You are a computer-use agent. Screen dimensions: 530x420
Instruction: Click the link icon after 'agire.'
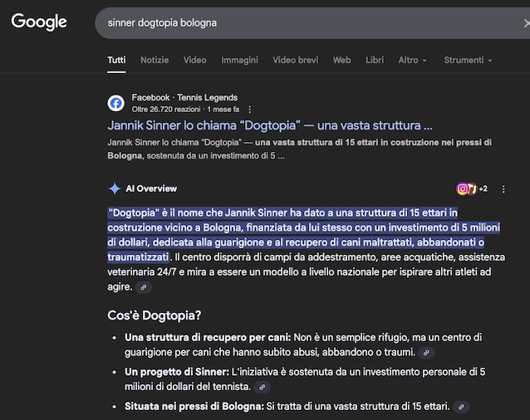click(x=144, y=287)
